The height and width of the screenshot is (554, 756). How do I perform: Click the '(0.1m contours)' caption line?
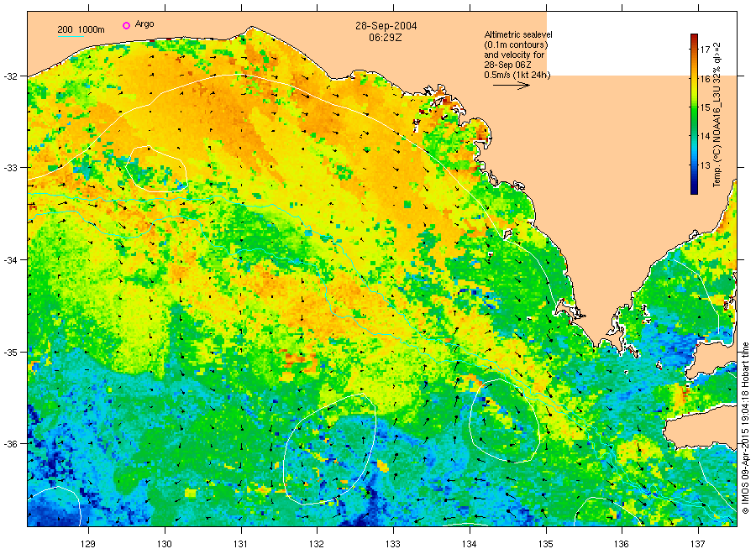point(516,44)
